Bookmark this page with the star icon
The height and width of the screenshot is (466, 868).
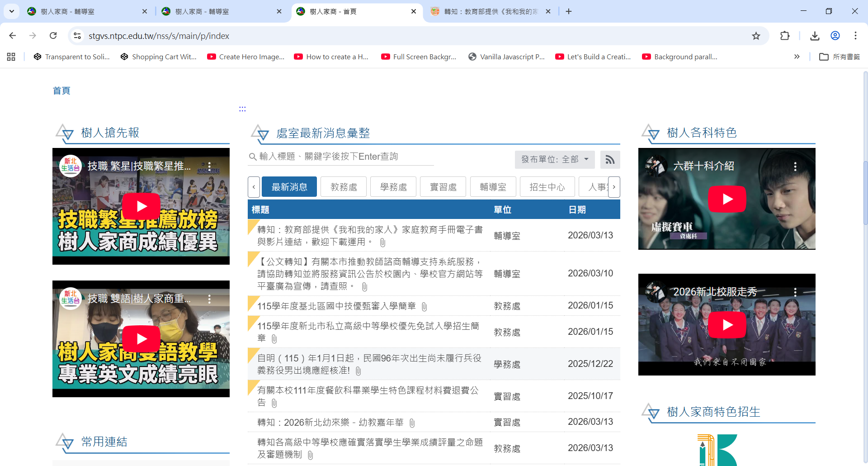click(756, 36)
